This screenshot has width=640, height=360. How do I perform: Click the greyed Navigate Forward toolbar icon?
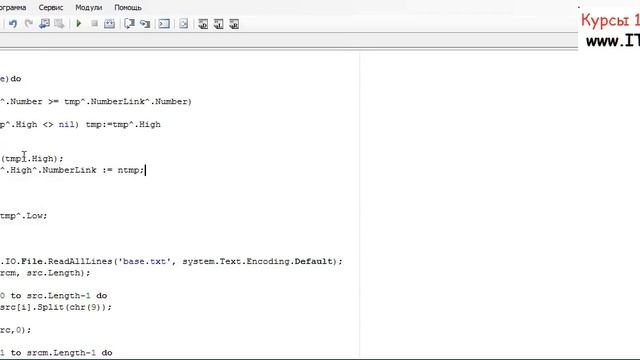click(59, 24)
